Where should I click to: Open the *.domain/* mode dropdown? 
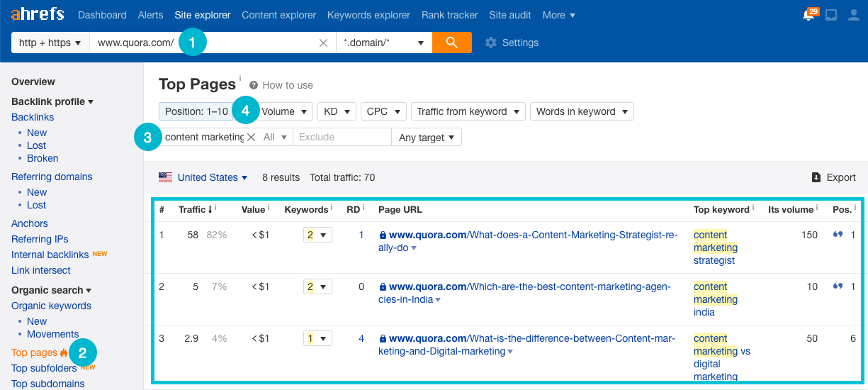point(384,43)
